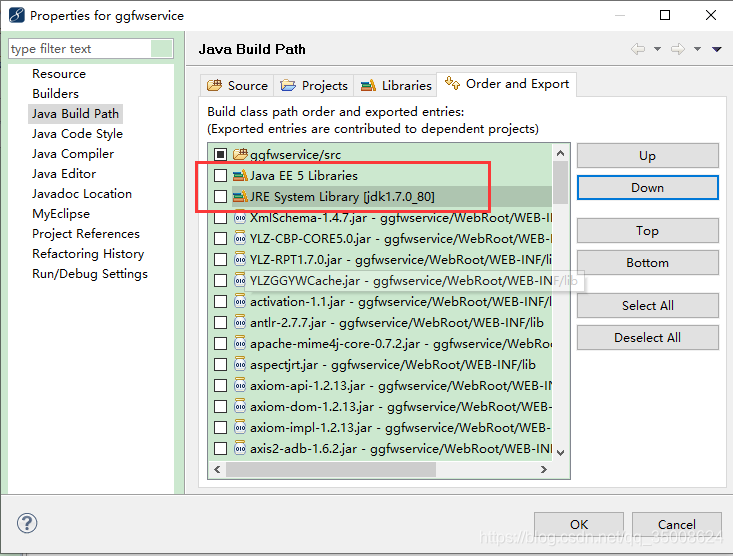
Task: Confirm with the OK button
Action: (579, 525)
